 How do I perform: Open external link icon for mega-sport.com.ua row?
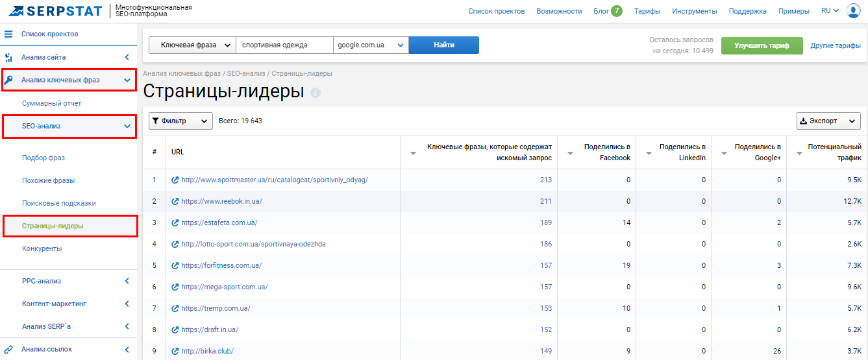175,287
